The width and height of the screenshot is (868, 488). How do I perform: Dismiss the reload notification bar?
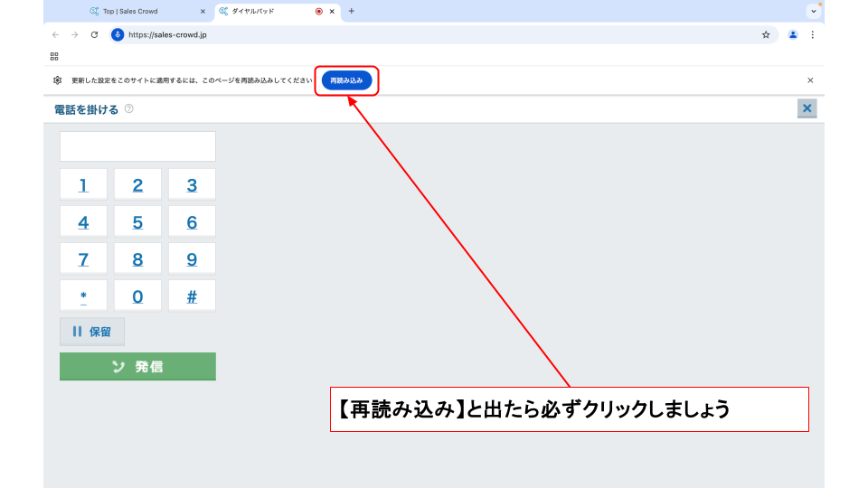click(x=810, y=80)
